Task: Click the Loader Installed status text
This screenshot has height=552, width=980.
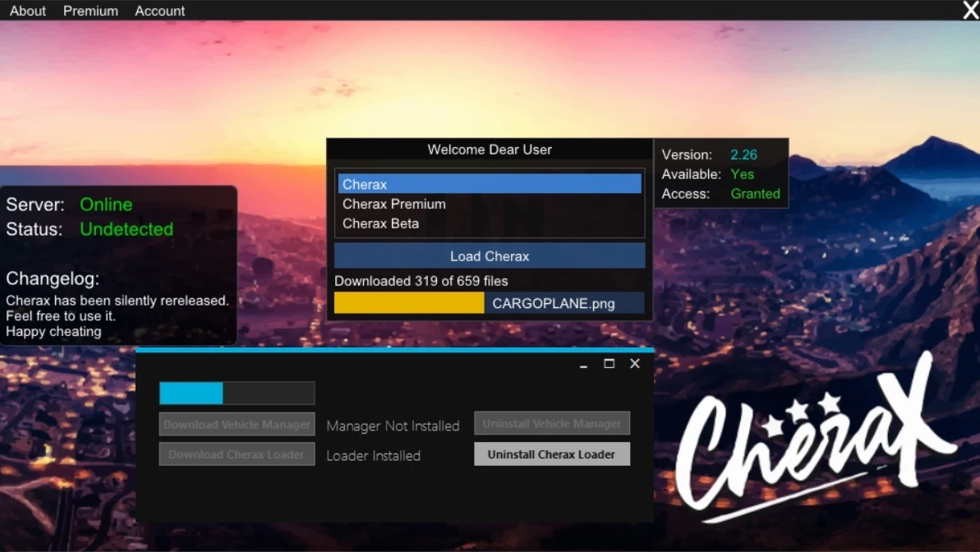Action: [373, 455]
